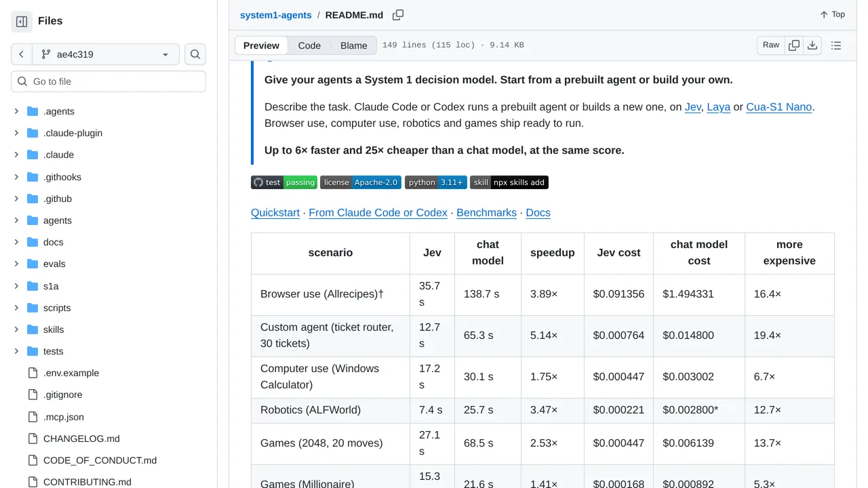This screenshot has width=868, height=488.
Task: Open From Claude Code or Codex link
Action: [x=378, y=213]
